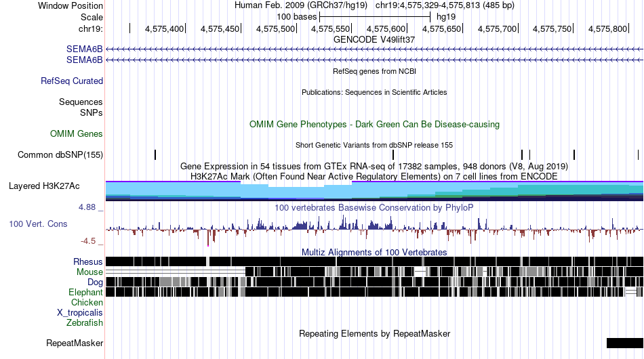Click the RepeatMasker black repeat element block
This screenshot has width=644, height=359.
[x=625, y=343]
